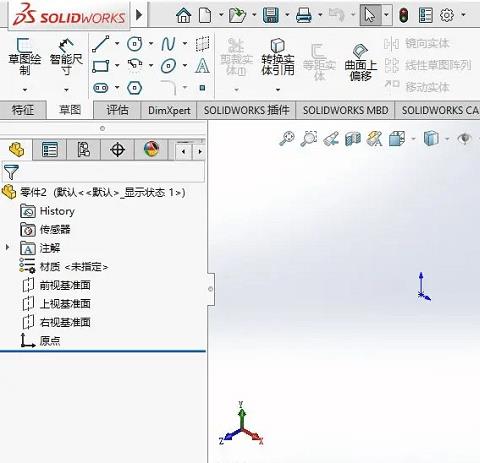Switch to SOLIDWORKS MBD tab
480x463 pixels.
pos(345,110)
